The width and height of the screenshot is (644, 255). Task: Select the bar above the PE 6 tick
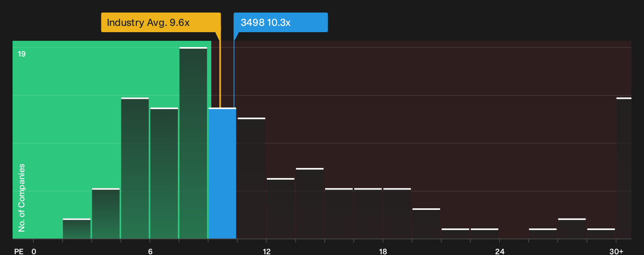click(164, 173)
